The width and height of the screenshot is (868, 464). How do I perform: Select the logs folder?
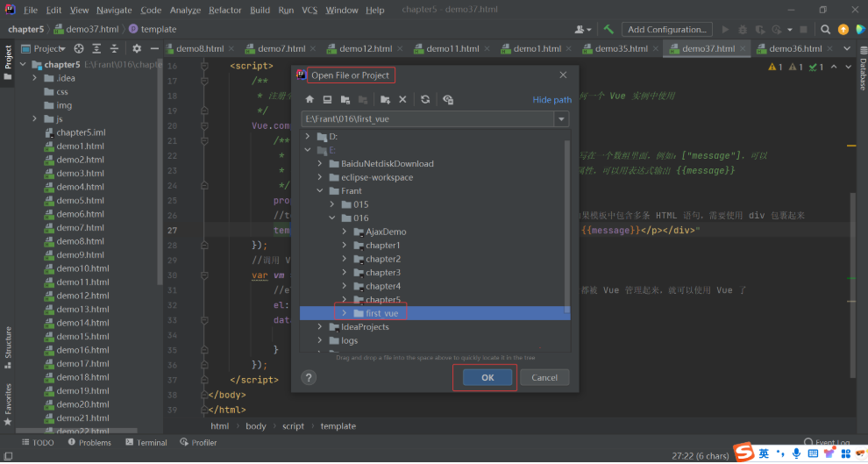pos(349,340)
